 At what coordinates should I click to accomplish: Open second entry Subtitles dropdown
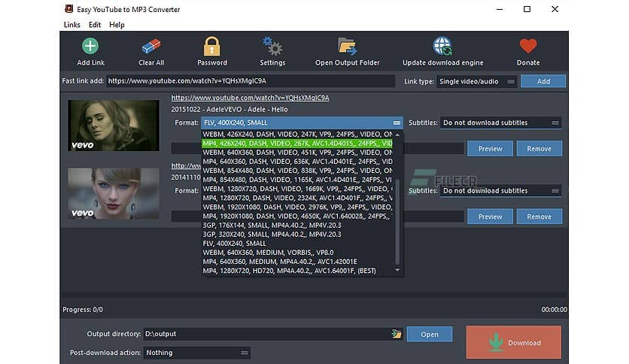(x=500, y=191)
